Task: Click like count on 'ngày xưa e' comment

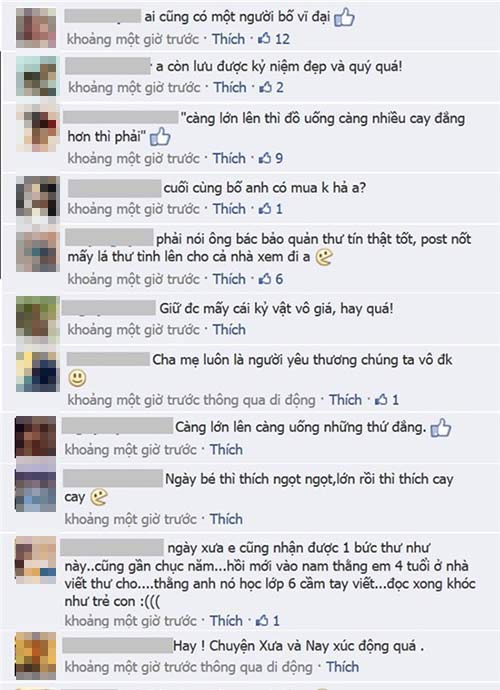Action: [267, 621]
